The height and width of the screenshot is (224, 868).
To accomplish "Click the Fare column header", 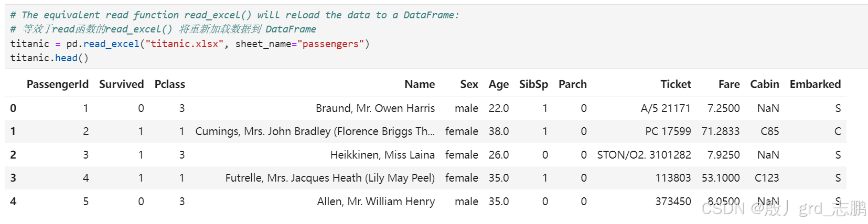I will coord(728,84).
